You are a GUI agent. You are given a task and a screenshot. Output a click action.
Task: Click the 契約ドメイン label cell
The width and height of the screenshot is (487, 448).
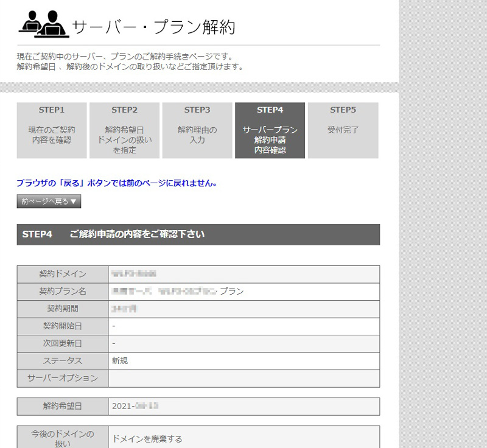(x=63, y=274)
